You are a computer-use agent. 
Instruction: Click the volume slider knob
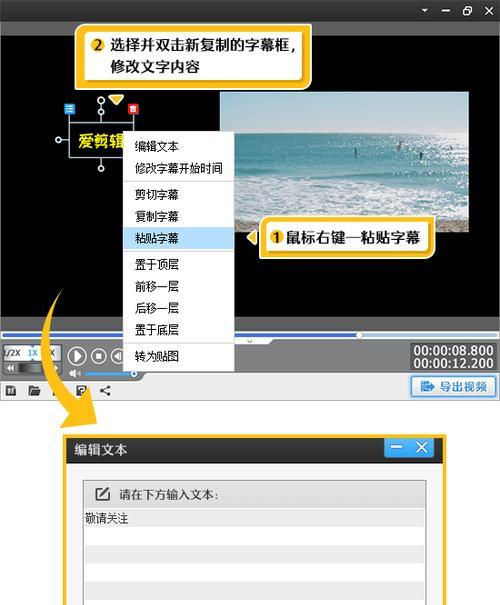tap(133, 373)
